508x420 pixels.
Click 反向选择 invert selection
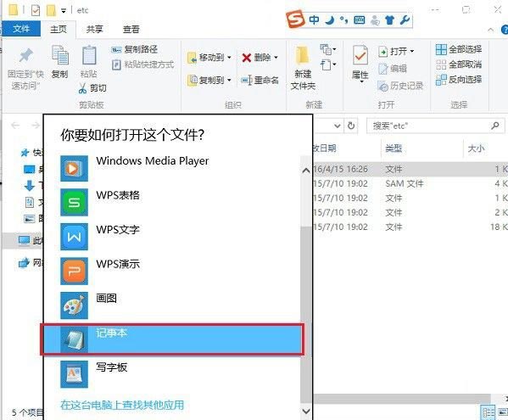click(x=459, y=80)
